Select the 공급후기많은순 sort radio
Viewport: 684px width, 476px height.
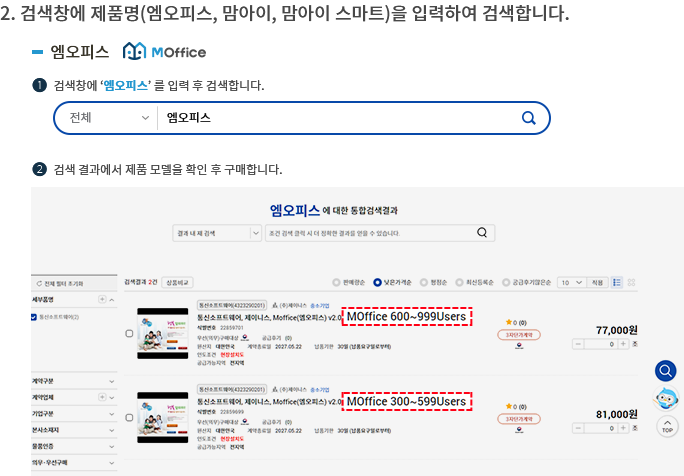(506, 283)
